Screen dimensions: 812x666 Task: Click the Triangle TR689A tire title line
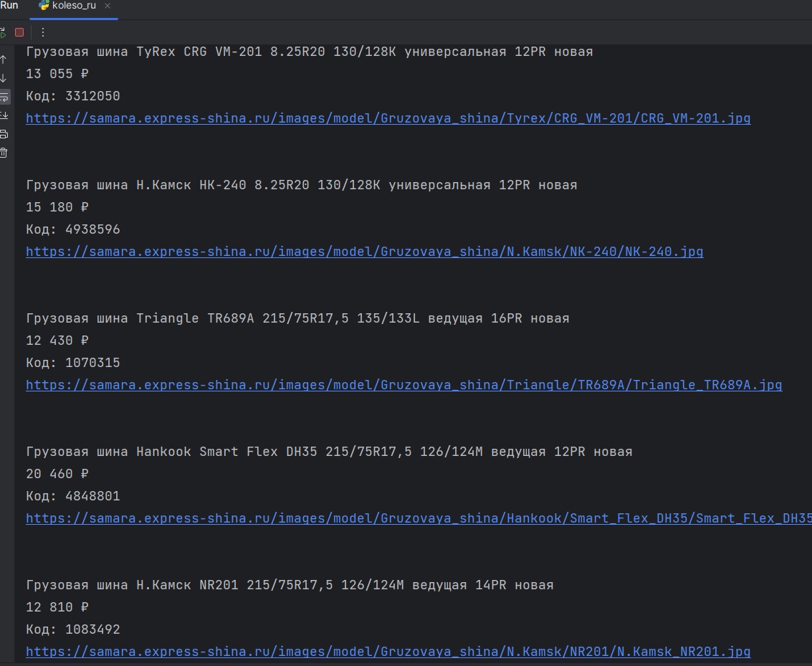click(297, 318)
